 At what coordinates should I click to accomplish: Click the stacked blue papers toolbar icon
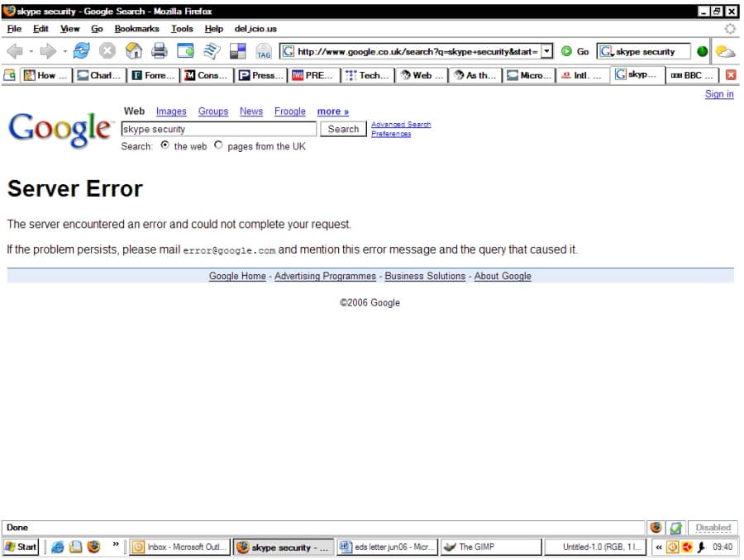pos(212,50)
